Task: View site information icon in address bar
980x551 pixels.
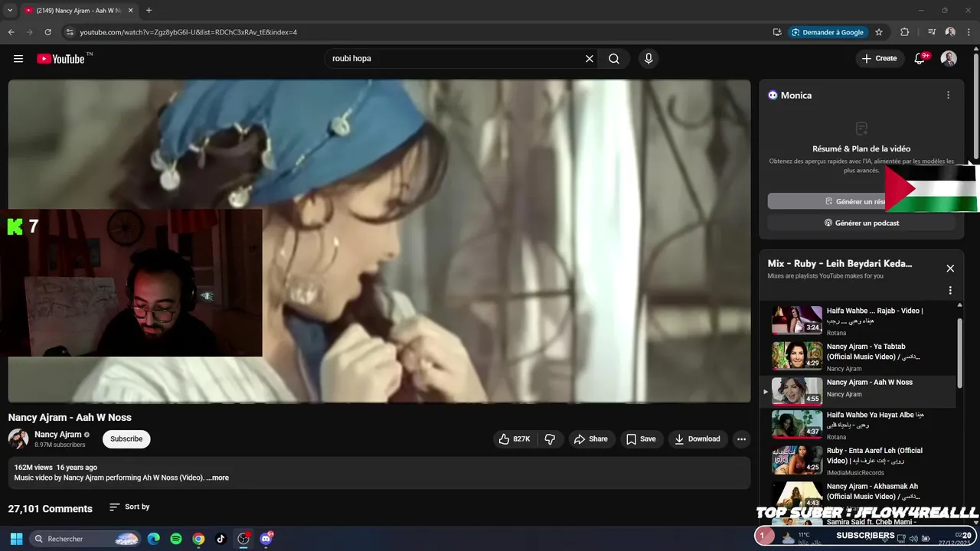Action: point(69,32)
